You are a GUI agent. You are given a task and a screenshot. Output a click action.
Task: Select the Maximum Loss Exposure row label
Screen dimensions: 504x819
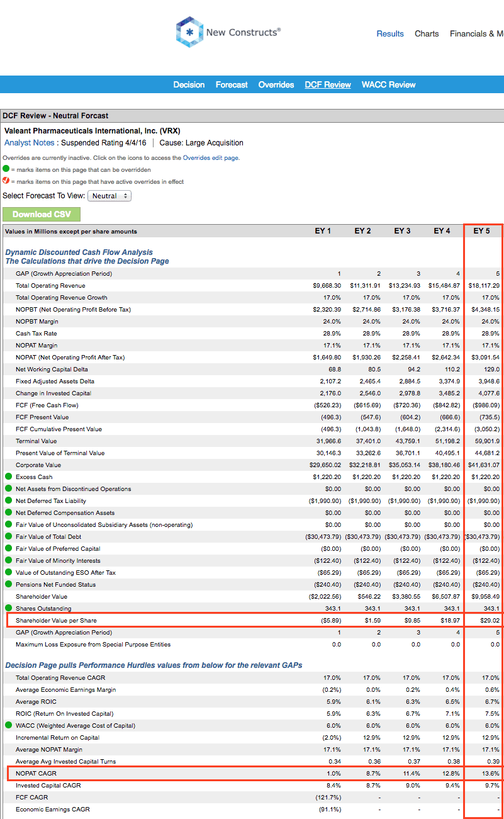[x=93, y=644]
